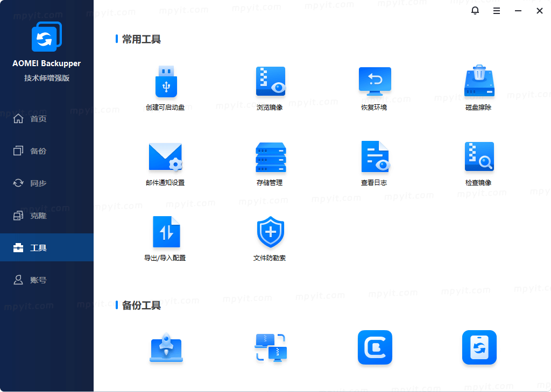Open the 存储管理 server stack icon
Viewport: 551px width, 392px height.
tap(271, 157)
